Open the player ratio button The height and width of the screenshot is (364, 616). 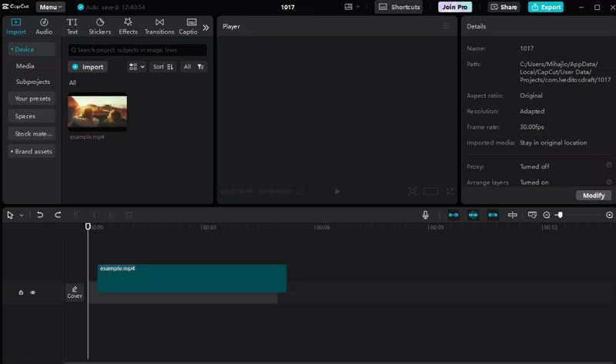(430, 191)
